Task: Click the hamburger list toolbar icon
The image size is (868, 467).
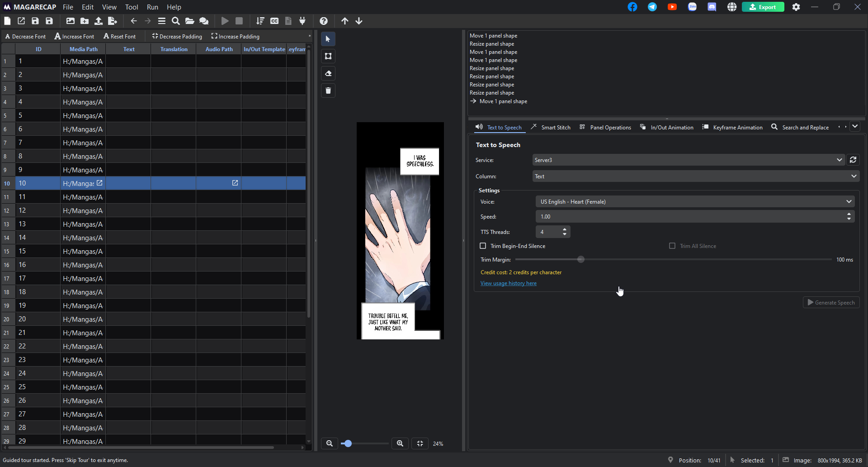Action: coord(162,21)
